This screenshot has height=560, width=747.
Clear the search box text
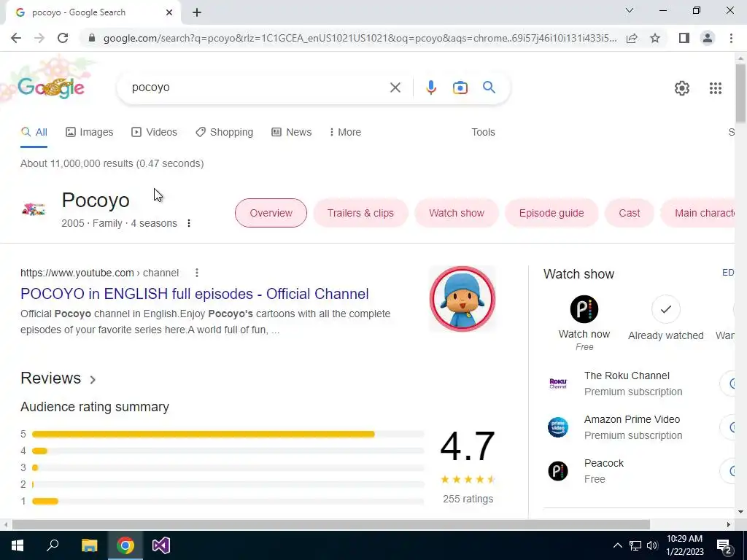pyautogui.click(x=395, y=87)
